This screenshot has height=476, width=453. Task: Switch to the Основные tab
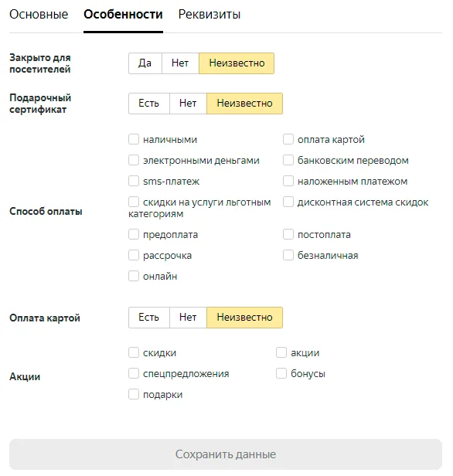point(39,14)
